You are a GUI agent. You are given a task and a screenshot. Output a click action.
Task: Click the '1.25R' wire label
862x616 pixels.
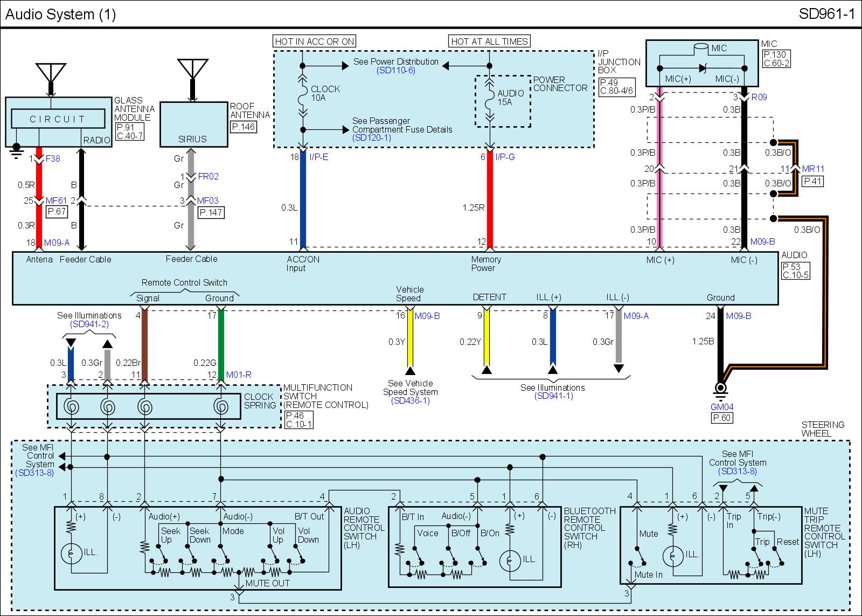[x=473, y=207]
